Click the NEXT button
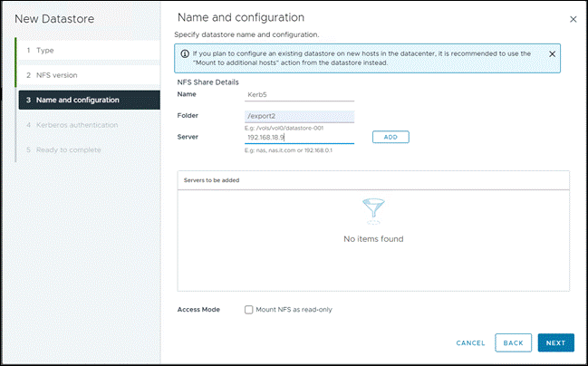 coord(555,342)
